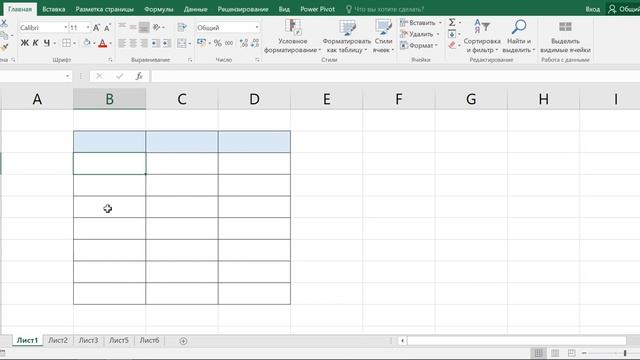Select column E header
This screenshot has height=360, width=640.
pyautogui.click(x=327, y=99)
